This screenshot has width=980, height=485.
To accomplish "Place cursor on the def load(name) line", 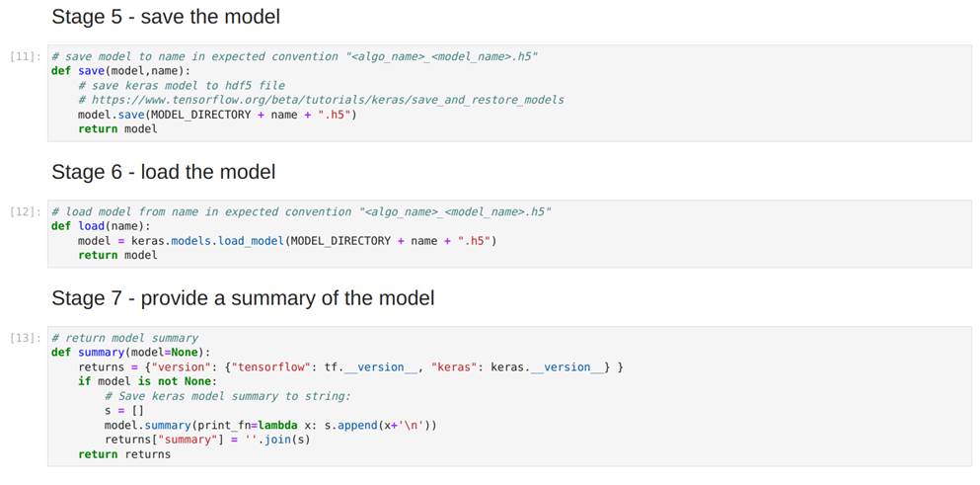I will [x=101, y=226].
